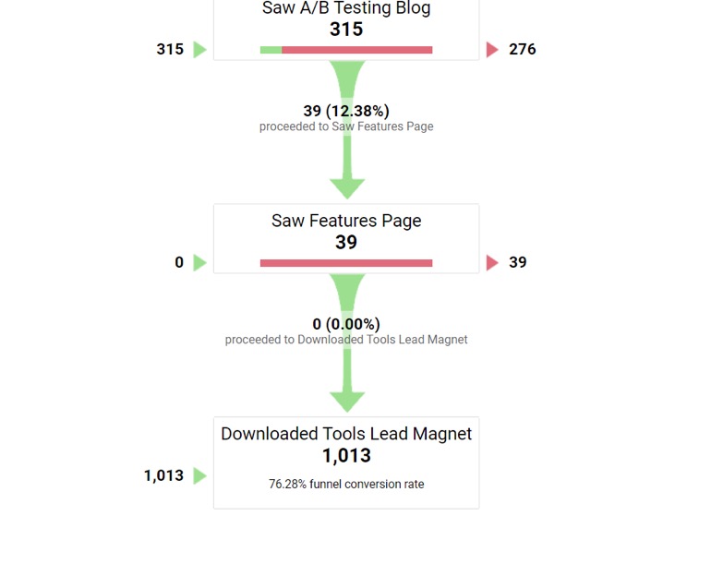Image resolution: width=723 pixels, height=588 pixels.
Task: Click the 76.28% funnel conversion rate text
Action: coord(346,485)
